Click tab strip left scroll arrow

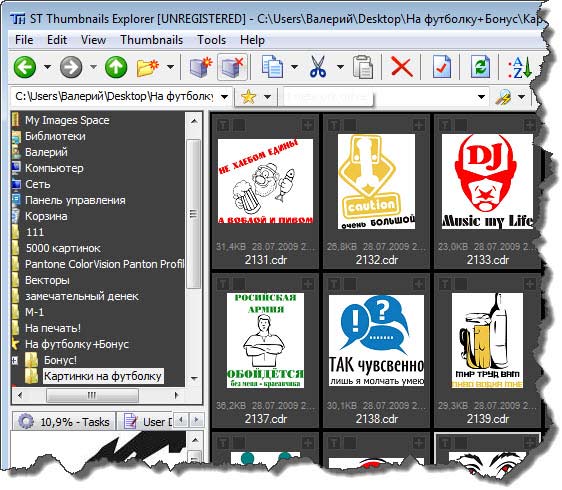[181, 420]
